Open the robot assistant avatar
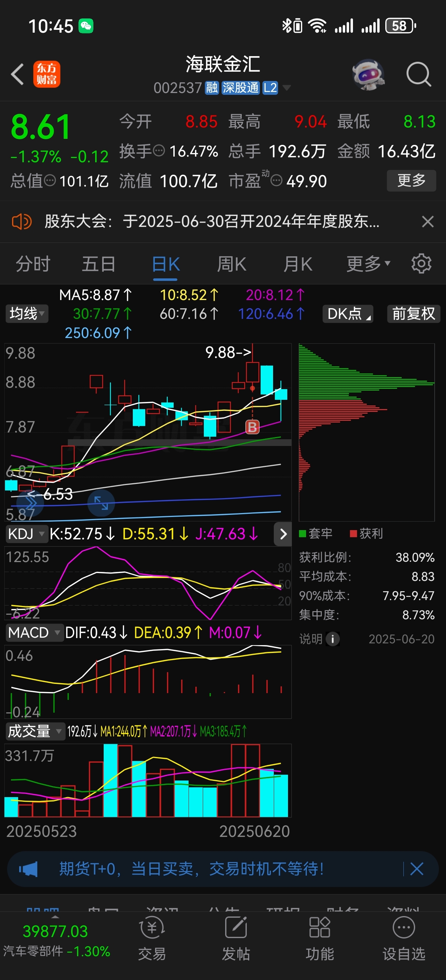446x980 pixels. pos(368,74)
